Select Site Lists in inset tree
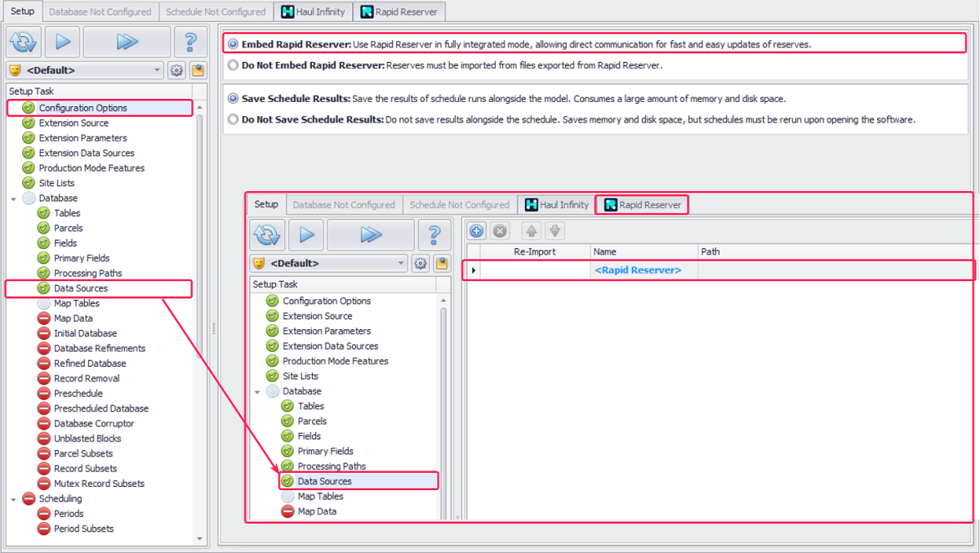The height and width of the screenshot is (553, 980). tap(300, 377)
